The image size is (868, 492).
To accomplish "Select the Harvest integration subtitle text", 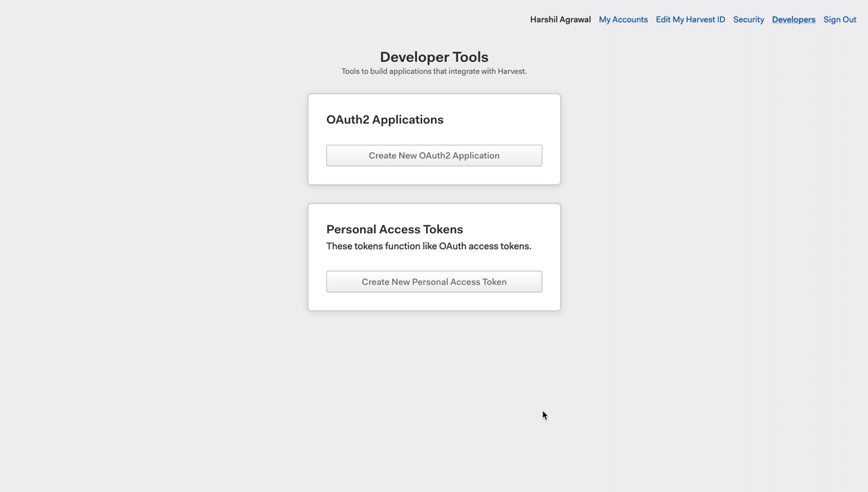I will (434, 71).
